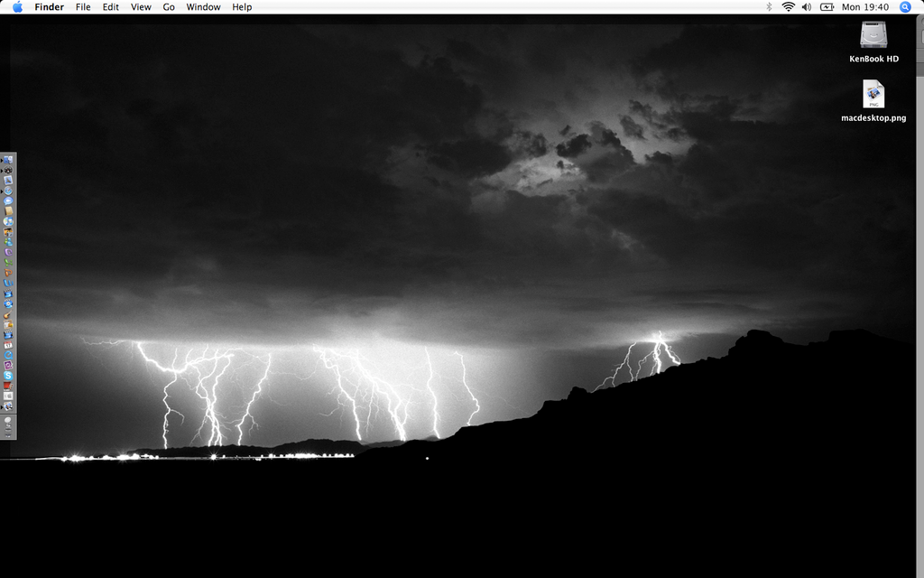Image resolution: width=924 pixels, height=578 pixels.
Task: Open the volume control in menu bar
Action: click(806, 6)
